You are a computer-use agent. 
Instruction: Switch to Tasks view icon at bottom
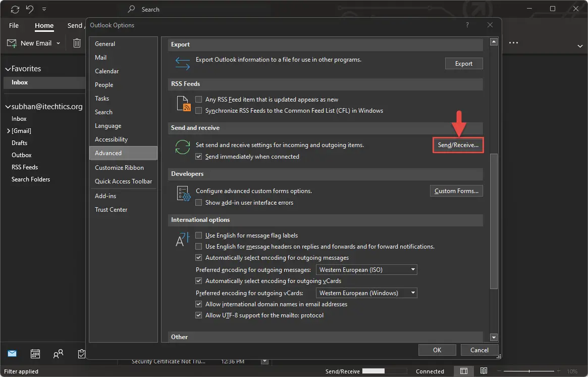81,353
